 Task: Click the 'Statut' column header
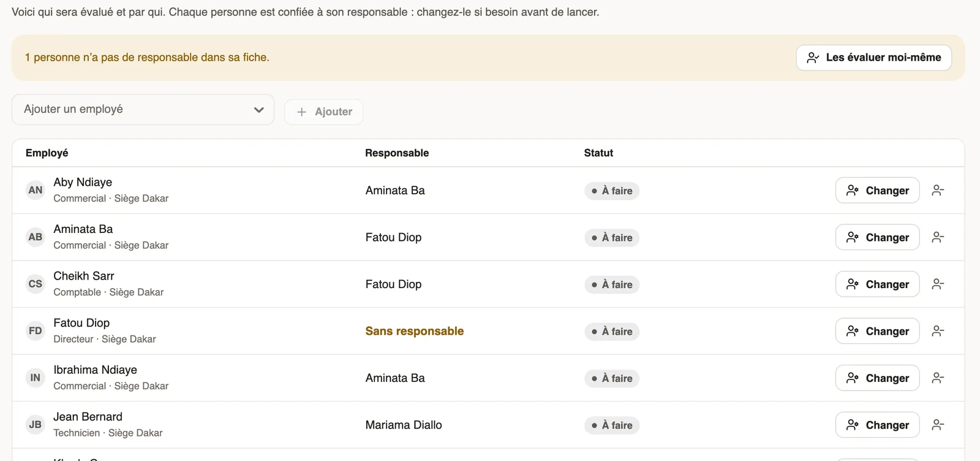pos(598,153)
